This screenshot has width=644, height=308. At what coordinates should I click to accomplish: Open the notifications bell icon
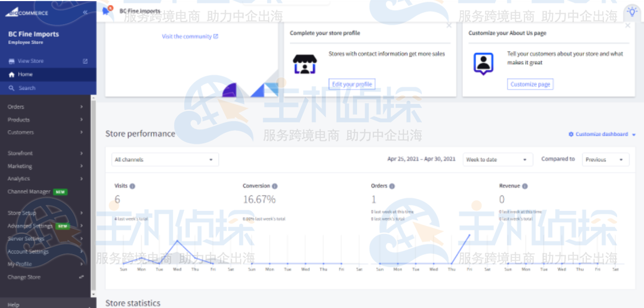pyautogui.click(x=106, y=11)
